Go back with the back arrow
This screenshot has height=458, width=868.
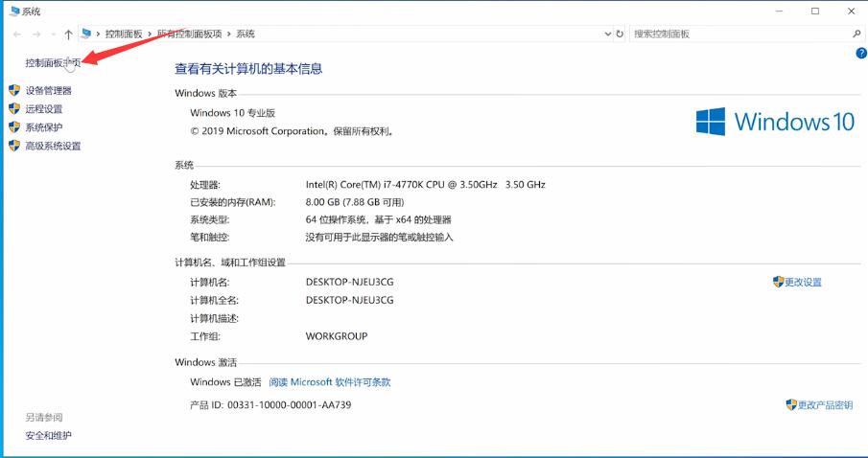17,34
